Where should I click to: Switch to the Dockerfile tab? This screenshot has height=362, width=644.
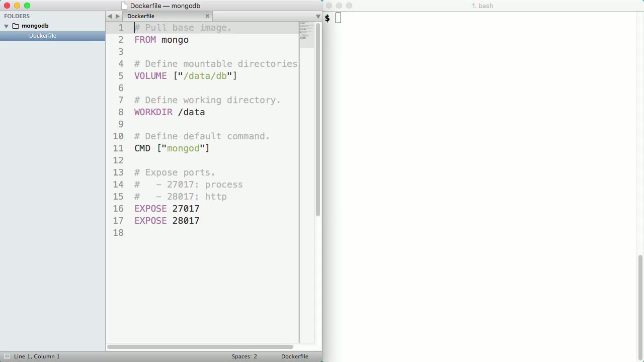141,16
